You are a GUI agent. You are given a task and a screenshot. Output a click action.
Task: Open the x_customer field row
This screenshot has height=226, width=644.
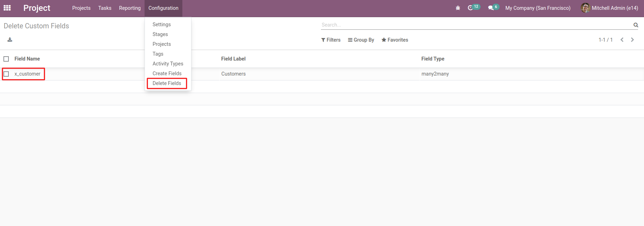322,74
